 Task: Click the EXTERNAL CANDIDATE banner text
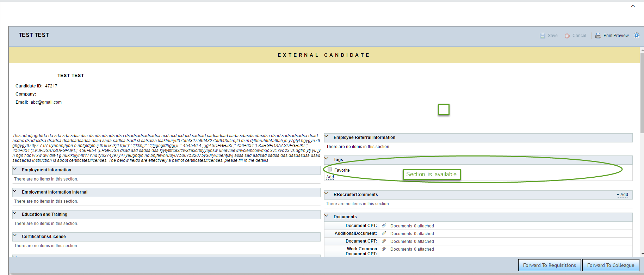[x=324, y=55]
